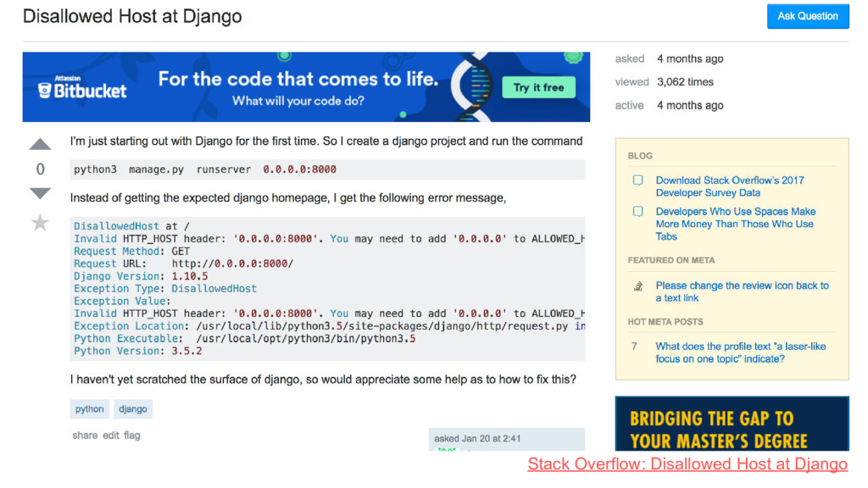Click Try it free in Bitbucket ad
This screenshot has width=868, height=488.
[x=538, y=87]
